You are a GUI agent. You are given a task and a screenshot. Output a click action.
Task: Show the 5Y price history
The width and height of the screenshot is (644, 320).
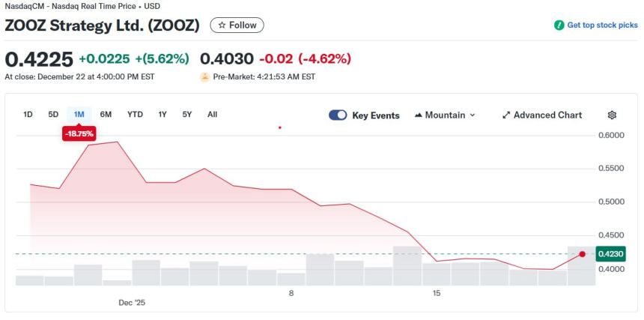187,115
